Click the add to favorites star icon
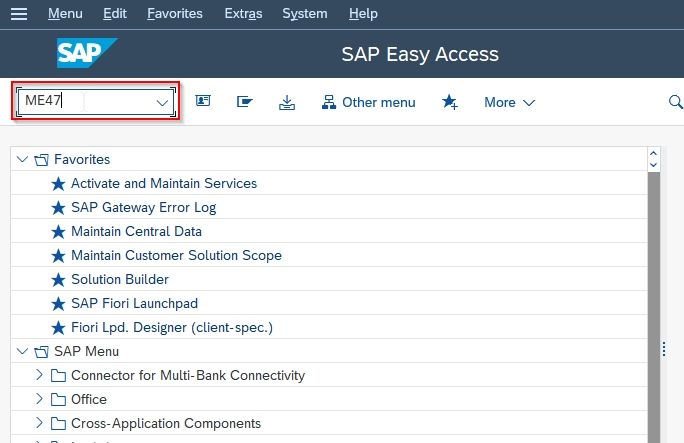684x443 pixels. [450, 102]
